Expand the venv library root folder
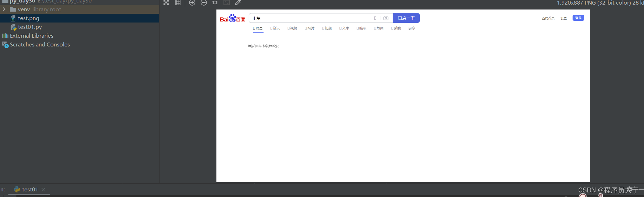644x197 pixels. click(4, 9)
